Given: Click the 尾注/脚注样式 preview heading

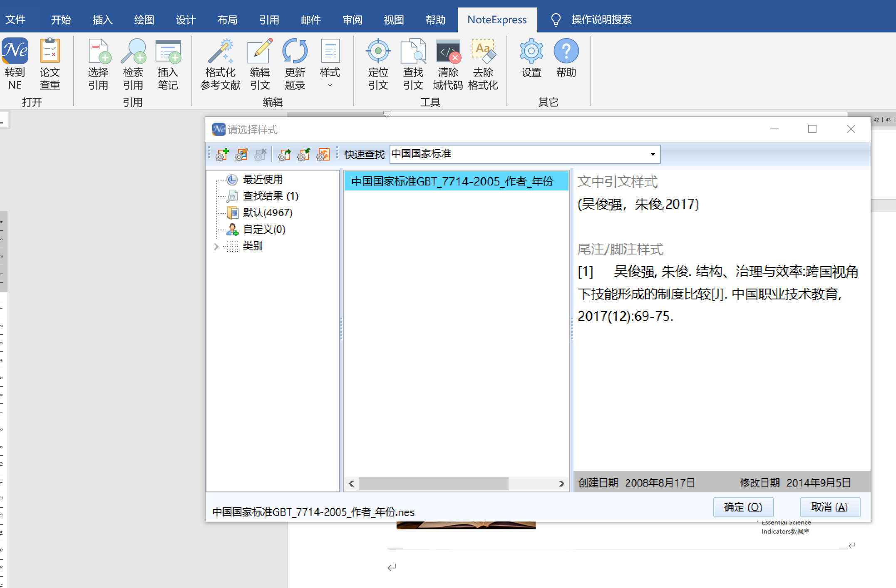Looking at the screenshot, I should coord(620,249).
